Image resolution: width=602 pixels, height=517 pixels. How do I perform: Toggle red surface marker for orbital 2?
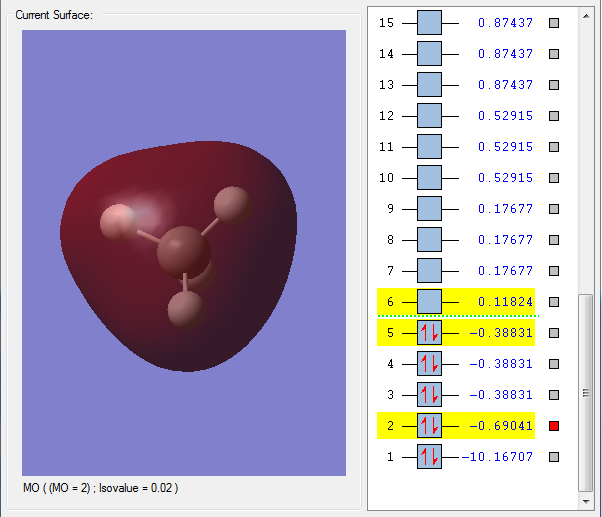point(554,426)
